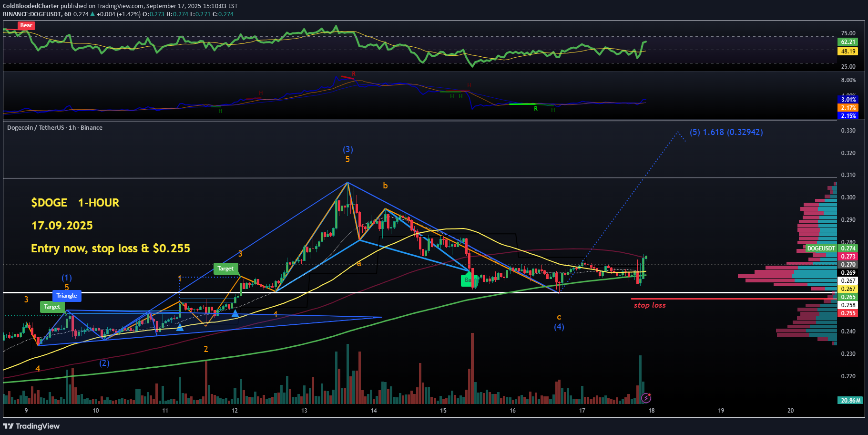Click the '17.09.2025' date annotation

62,226
